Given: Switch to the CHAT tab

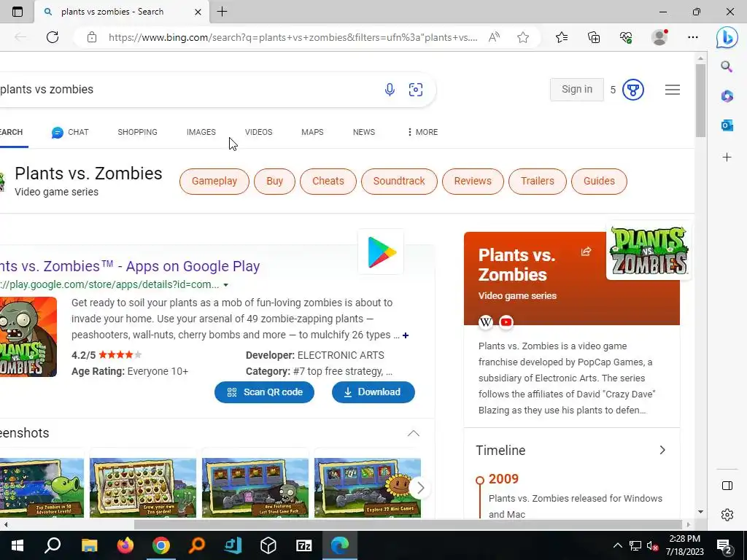Looking at the screenshot, I should click(70, 133).
